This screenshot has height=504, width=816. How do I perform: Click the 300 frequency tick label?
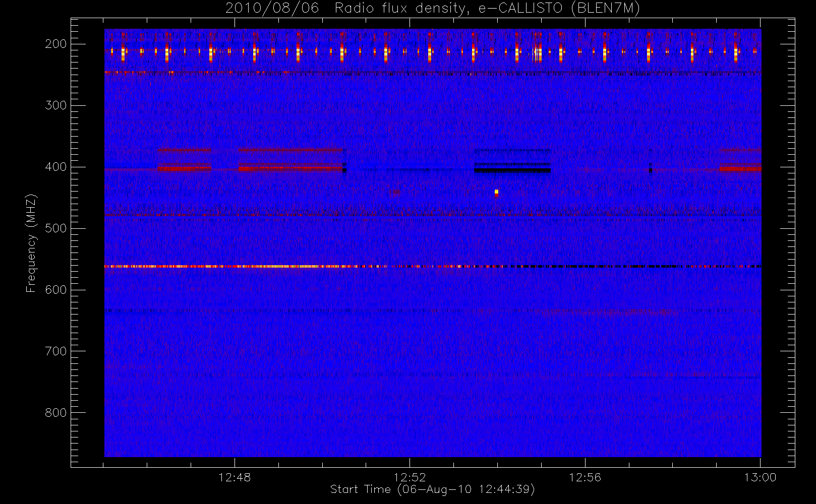(55, 105)
